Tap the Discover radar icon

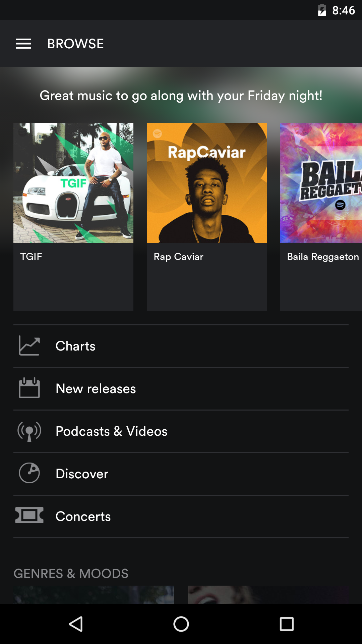pyautogui.click(x=29, y=474)
